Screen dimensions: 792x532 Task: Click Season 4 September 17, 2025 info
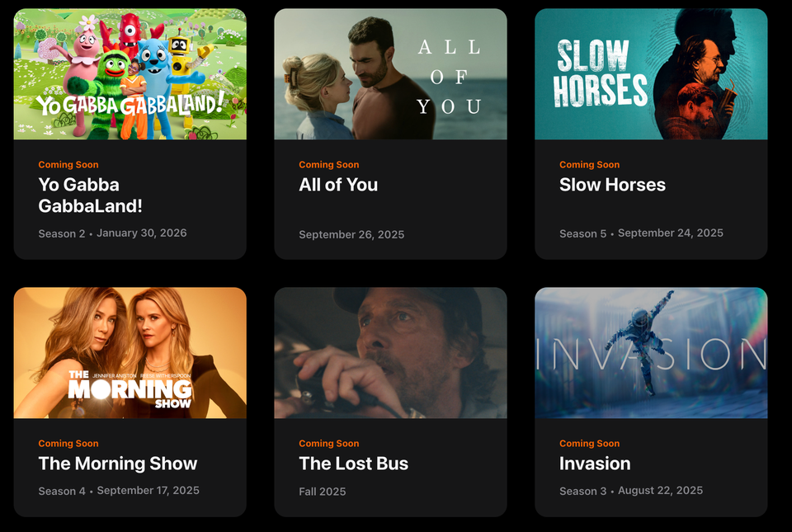(x=119, y=491)
